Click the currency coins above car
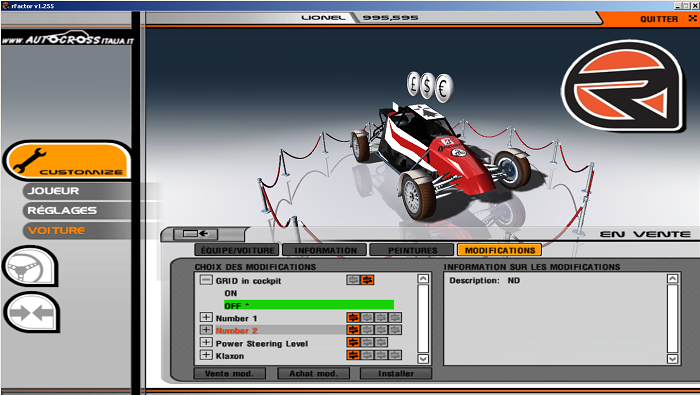The image size is (700, 395). 429,87
